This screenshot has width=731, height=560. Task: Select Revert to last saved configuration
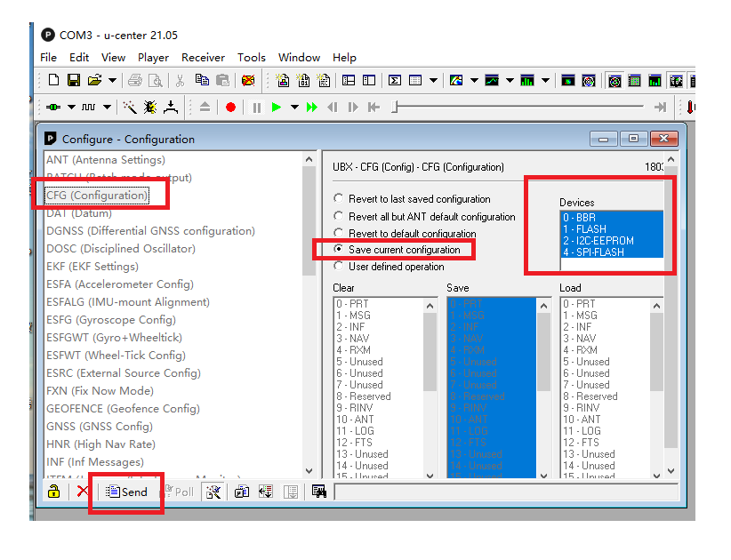[x=412, y=199]
